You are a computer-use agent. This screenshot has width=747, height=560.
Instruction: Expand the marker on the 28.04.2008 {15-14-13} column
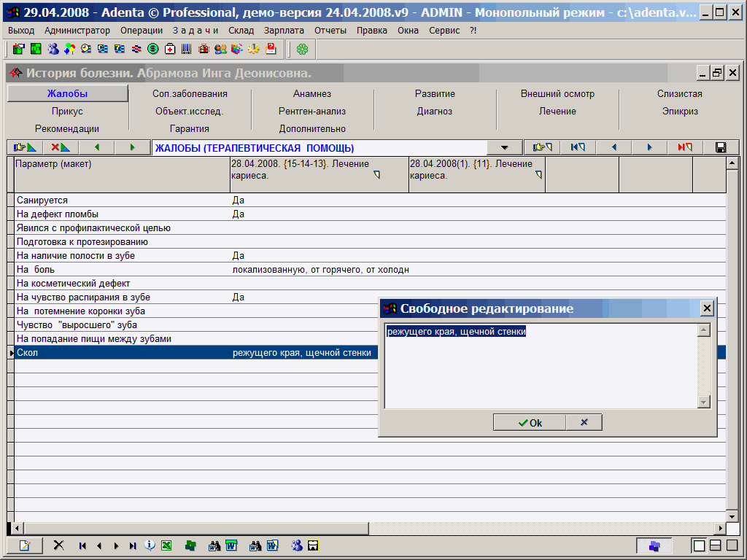click(376, 175)
